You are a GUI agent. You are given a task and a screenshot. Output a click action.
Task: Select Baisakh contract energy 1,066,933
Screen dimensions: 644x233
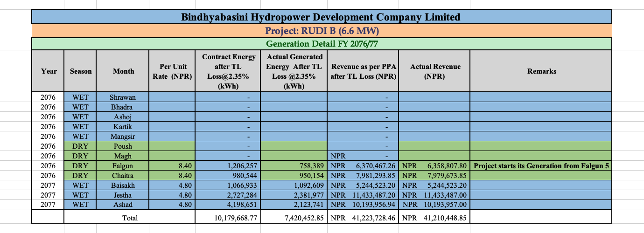(228, 185)
